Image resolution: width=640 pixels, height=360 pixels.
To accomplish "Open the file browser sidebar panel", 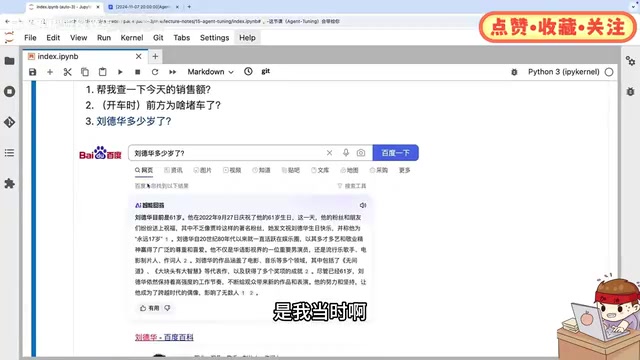I will (x=9, y=61).
